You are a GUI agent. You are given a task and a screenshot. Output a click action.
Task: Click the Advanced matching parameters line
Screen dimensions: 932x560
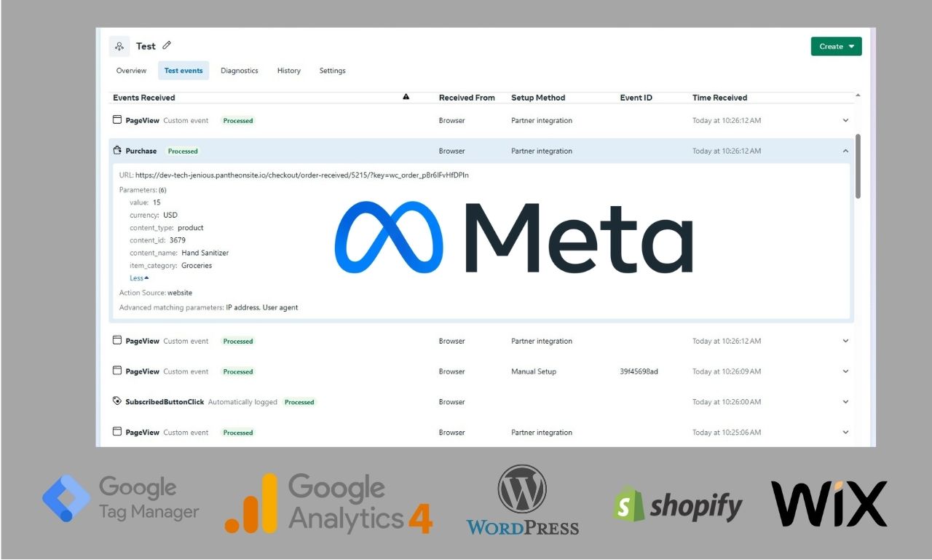pos(209,307)
